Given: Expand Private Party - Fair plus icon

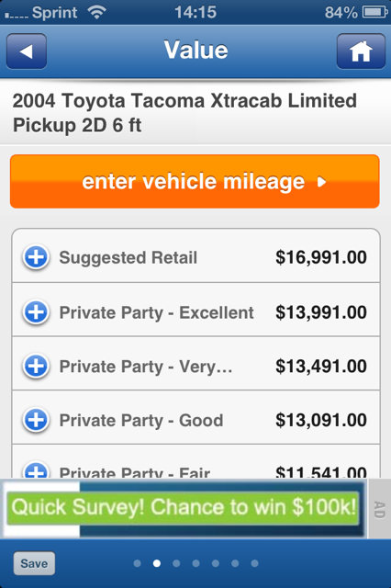Looking at the screenshot, I should [36, 470].
